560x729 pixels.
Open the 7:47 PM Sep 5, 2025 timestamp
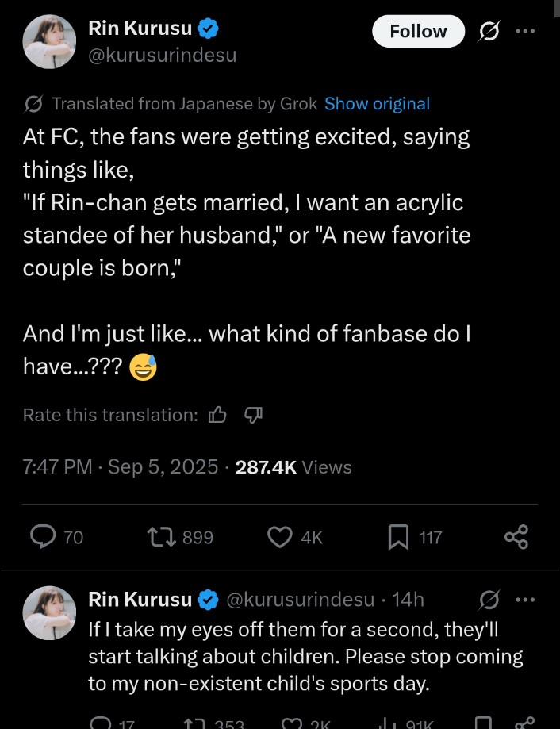point(121,467)
